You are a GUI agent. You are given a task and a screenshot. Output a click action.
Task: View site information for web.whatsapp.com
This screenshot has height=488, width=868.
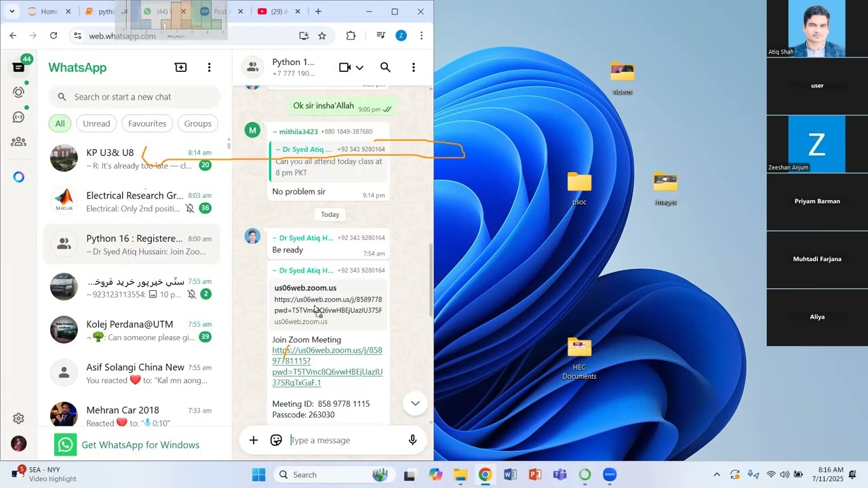pyautogui.click(x=78, y=35)
